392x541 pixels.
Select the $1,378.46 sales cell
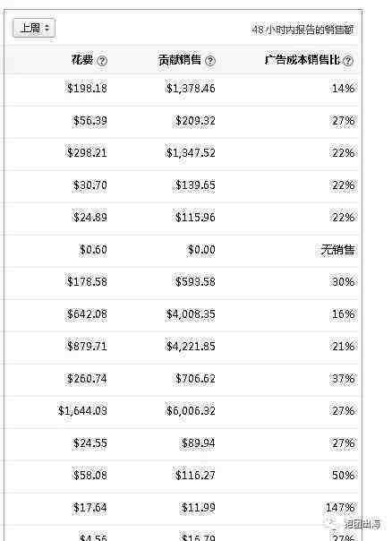point(191,89)
